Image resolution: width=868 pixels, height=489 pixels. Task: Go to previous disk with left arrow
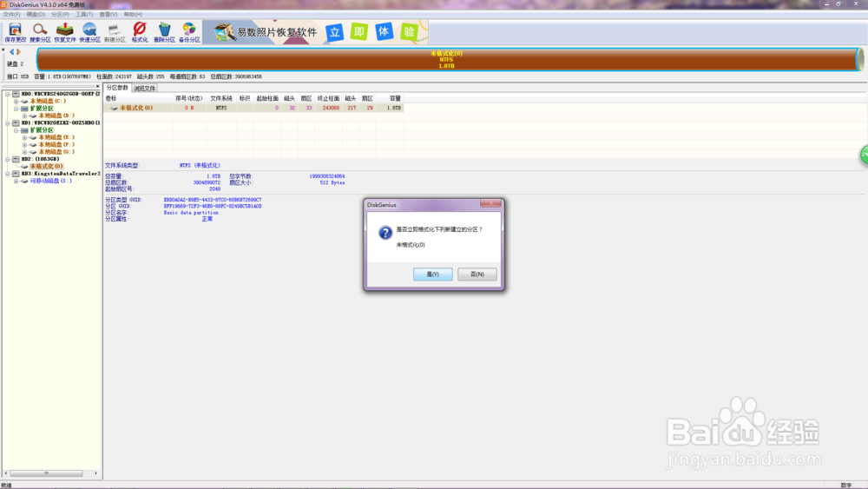11,51
